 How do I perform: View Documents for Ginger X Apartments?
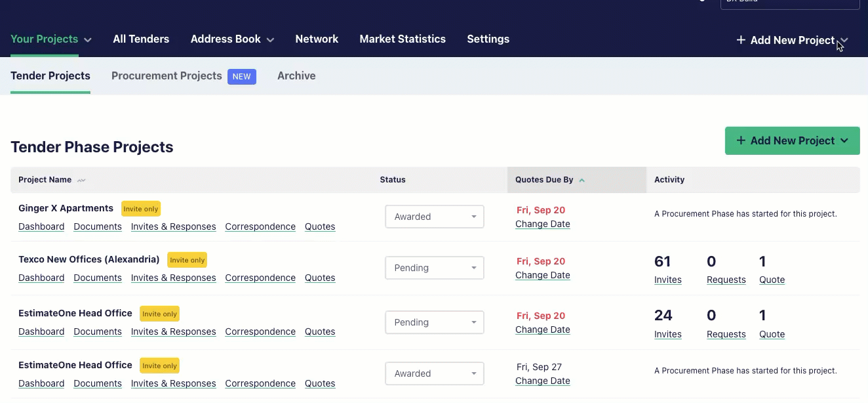coord(98,227)
